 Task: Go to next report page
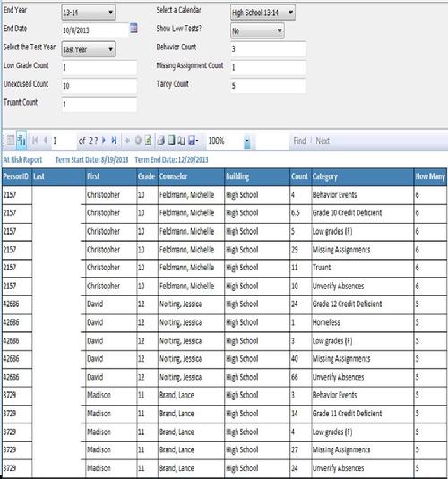[x=104, y=141]
